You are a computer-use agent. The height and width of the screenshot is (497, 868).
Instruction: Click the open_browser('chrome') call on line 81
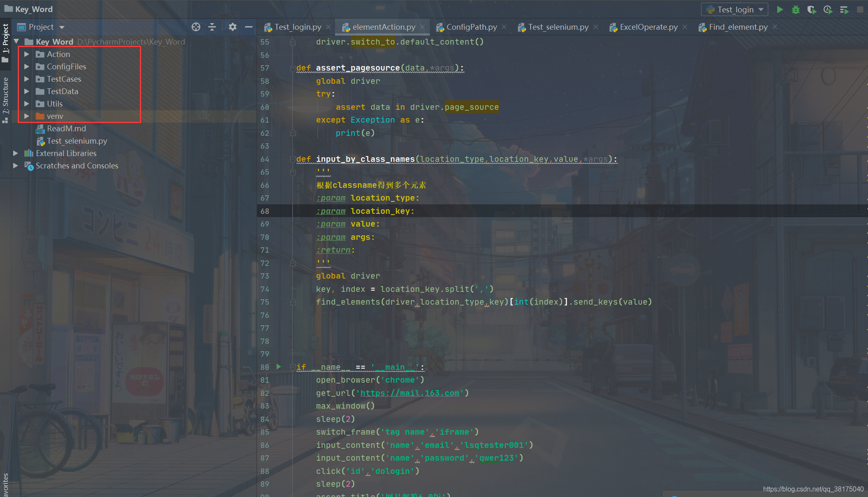click(370, 380)
